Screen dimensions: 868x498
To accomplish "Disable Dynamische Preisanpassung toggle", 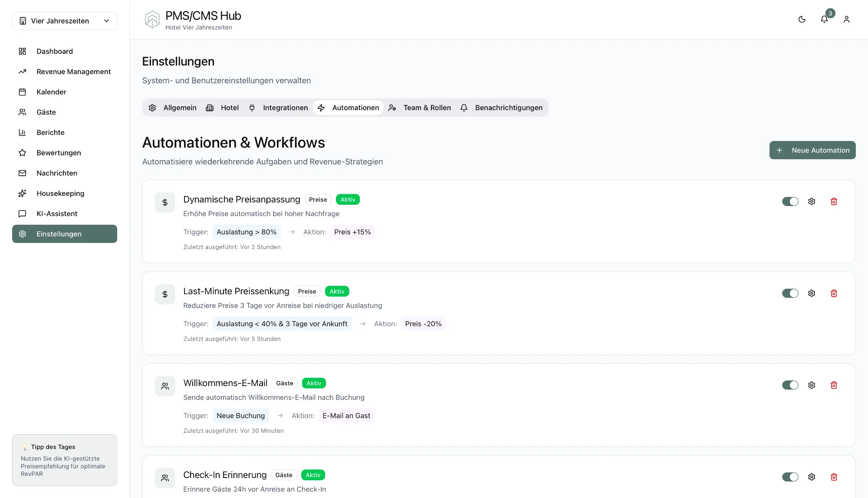I will 790,201.
